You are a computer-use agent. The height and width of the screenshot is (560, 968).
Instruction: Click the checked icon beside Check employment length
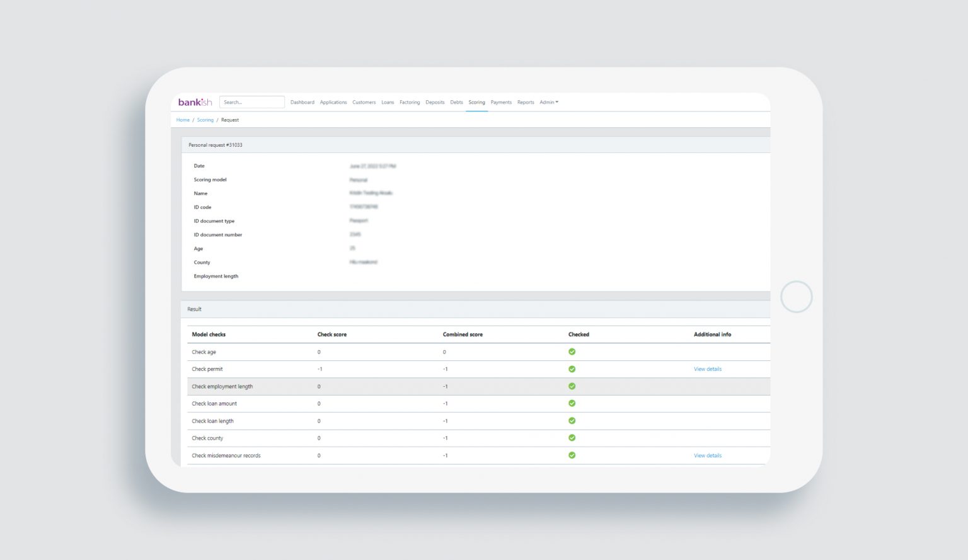572,386
